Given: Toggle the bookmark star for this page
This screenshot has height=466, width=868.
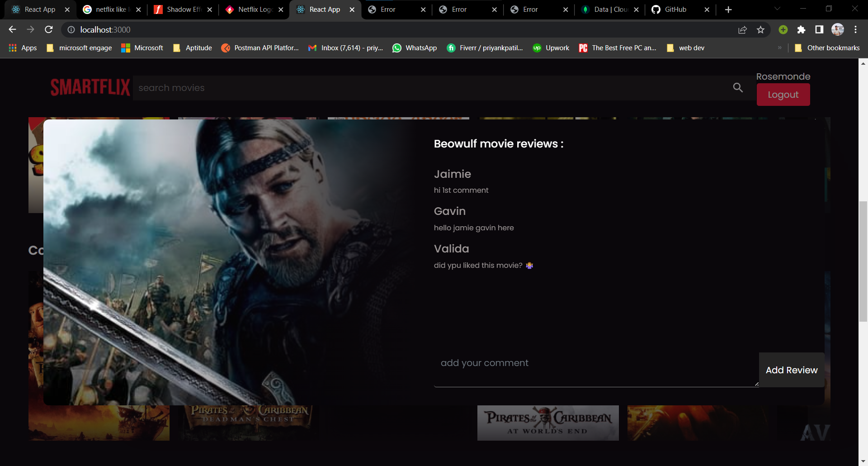Looking at the screenshot, I should coord(761,29).
